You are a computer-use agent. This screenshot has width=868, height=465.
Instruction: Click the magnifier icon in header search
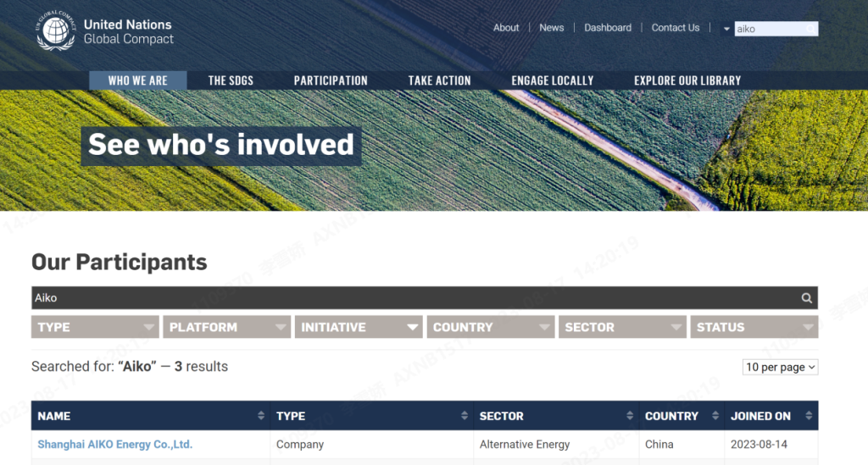coord(811,29)
